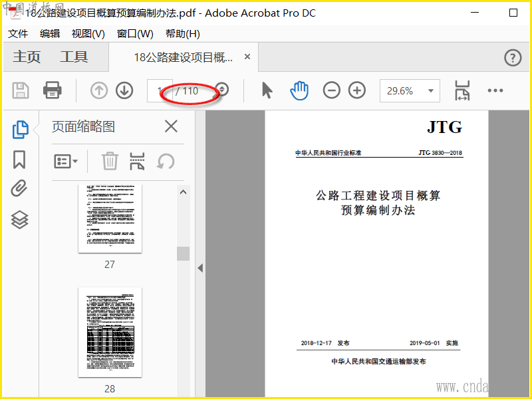The width and height of the screenshot is (532, 399).
Task: Choose the Selection arrow tool
Action: tap(267, 90)
